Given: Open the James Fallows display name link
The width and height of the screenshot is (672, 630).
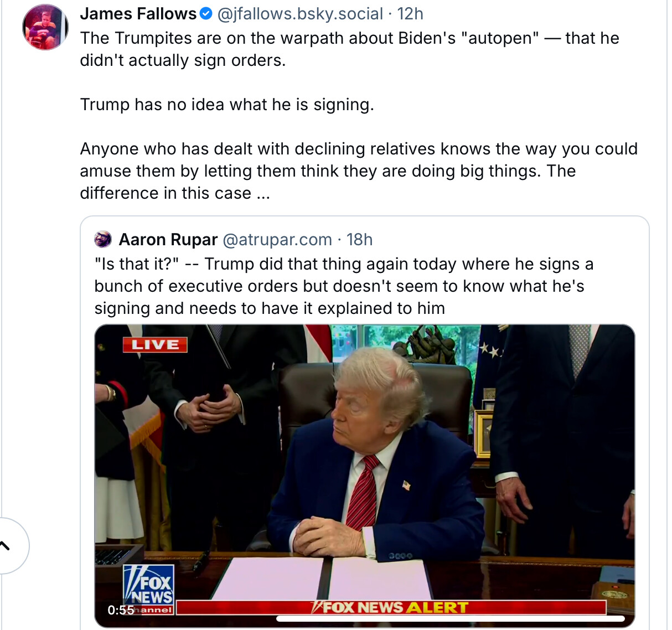Looking at the screenshot, I should 138,13.
